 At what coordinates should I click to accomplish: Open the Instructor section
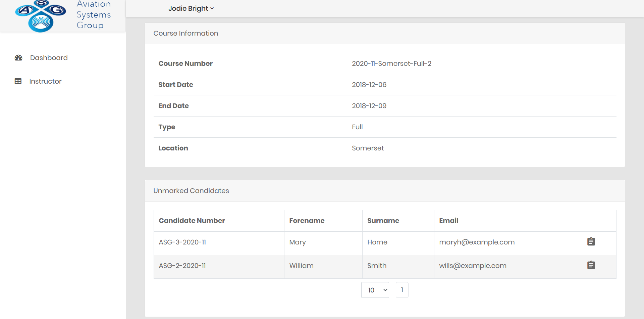[x=45, y=81]
